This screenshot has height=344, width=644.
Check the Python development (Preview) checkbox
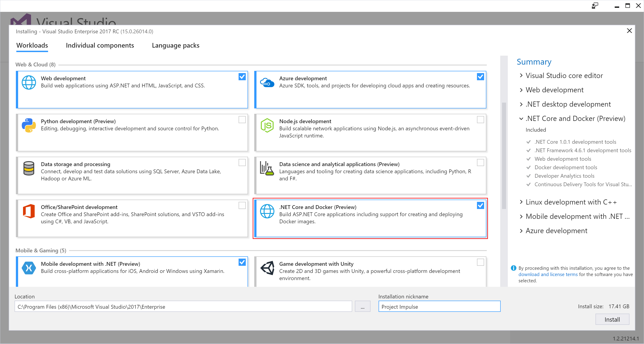[x=242, y=120]
